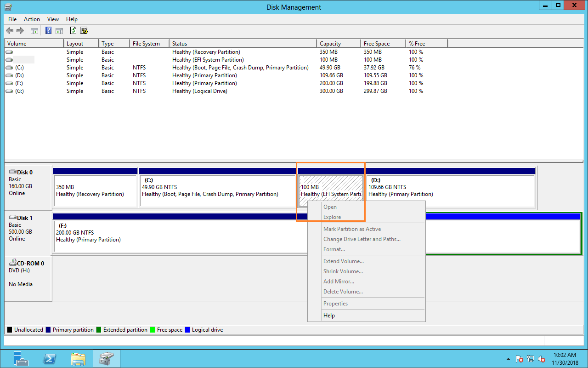The image size is (588, 368).
Task: Launch Windows PowerShell from taskbar
Action: point(50,358)
